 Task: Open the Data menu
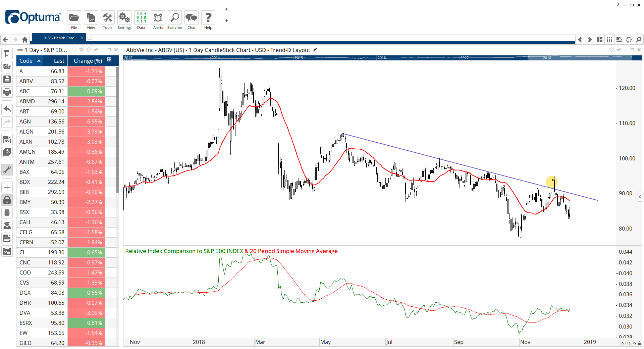click(141, 20)
